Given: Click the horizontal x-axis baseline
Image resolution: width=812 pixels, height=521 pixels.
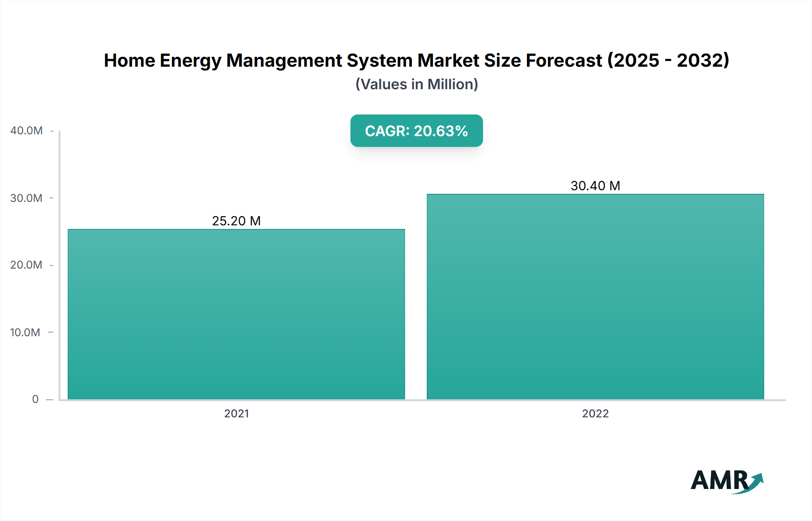Looking at the screenshot, I should tap(406, 400).
